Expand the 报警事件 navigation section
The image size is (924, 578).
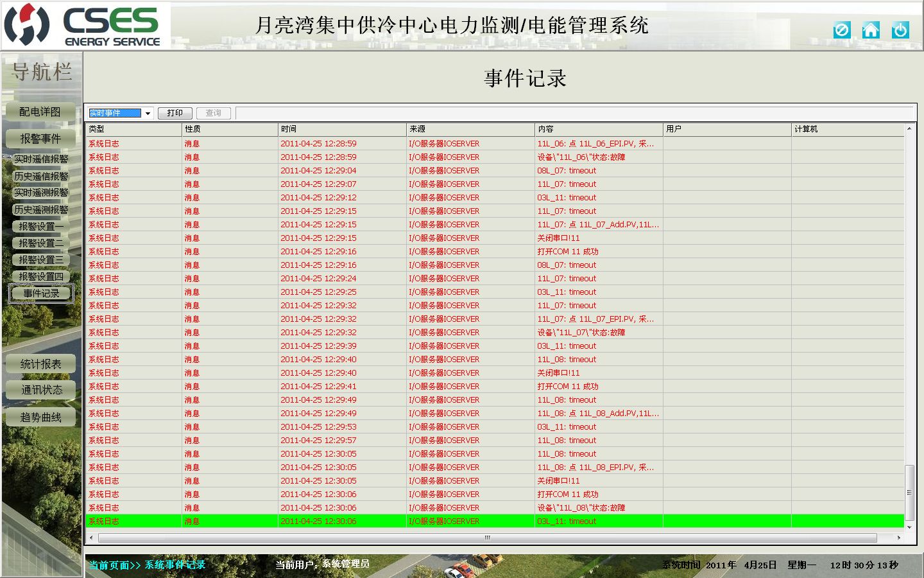(40, 139)
